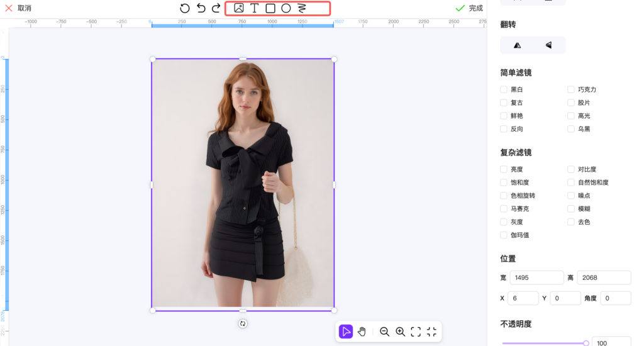
Task: Select the freehand brush tool
Action: pos(302,8)
